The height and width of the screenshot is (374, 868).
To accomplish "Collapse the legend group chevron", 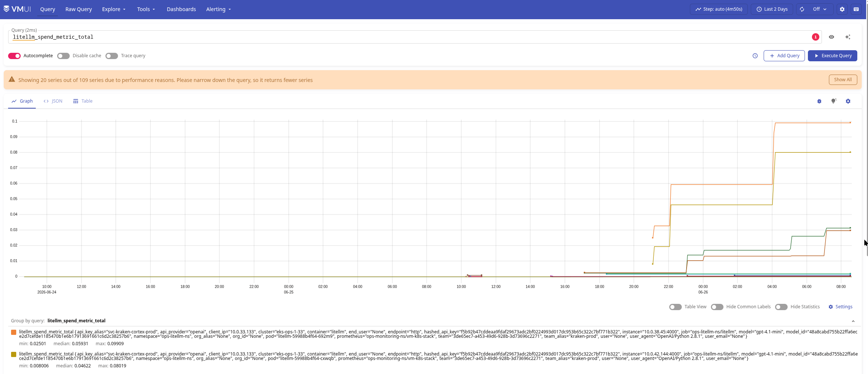I will pos(853,321).
